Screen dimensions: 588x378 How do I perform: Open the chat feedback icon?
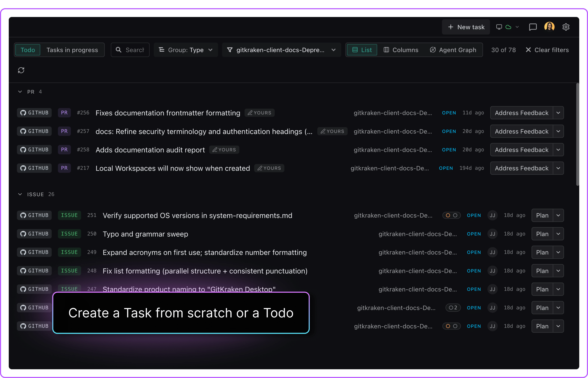point(533,27)
